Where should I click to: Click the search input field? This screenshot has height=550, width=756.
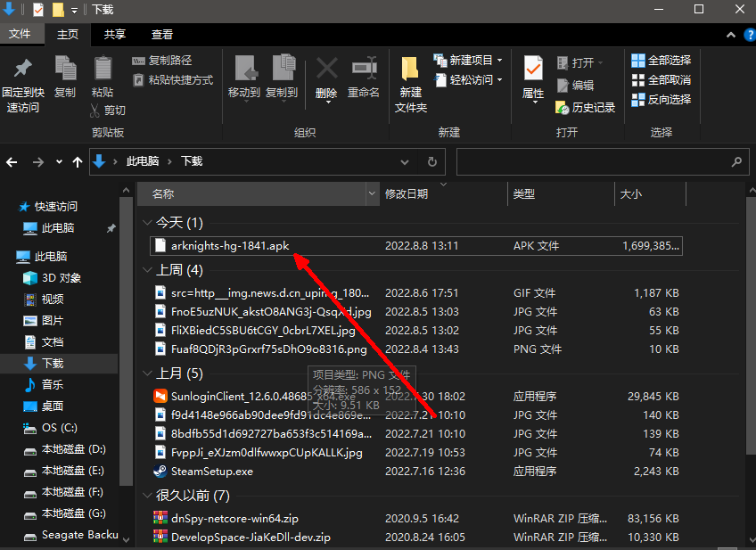[594, 162]
